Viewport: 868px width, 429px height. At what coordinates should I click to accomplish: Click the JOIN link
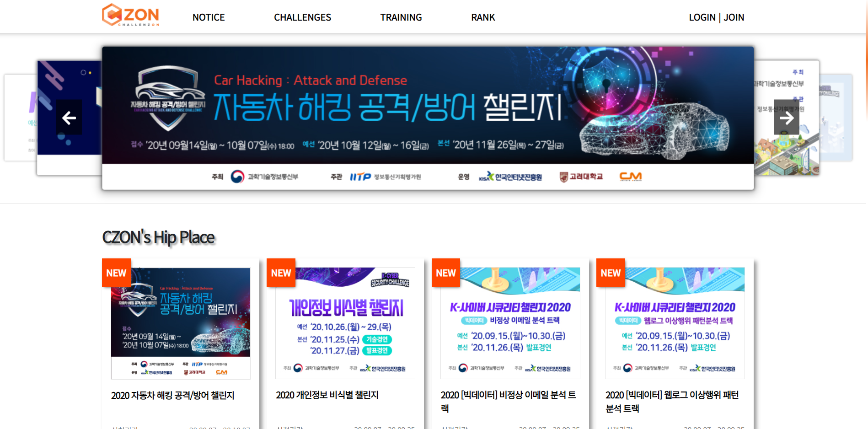coord(734,17)
